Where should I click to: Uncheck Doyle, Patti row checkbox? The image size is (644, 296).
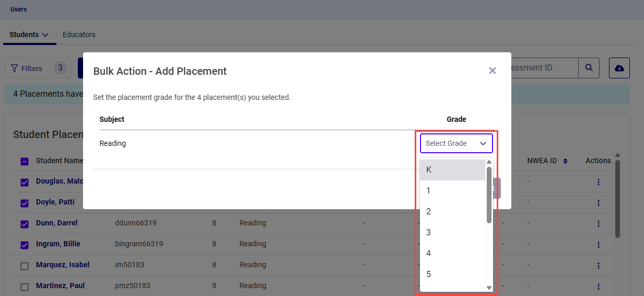point(25,203)
